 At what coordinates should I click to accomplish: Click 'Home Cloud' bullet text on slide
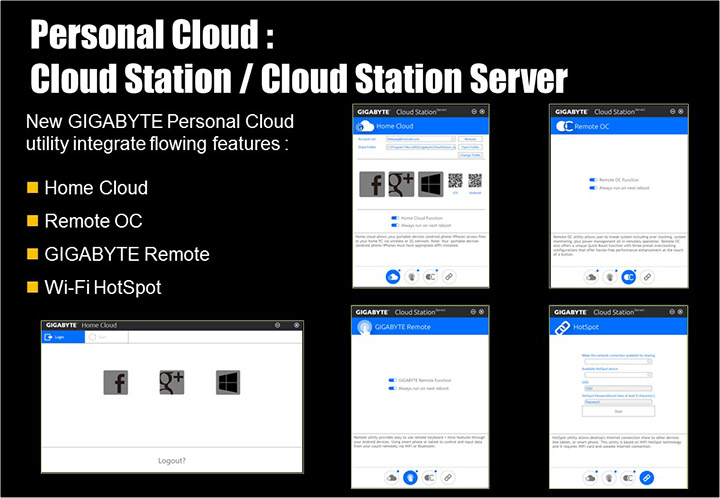[x=96, y=188]
